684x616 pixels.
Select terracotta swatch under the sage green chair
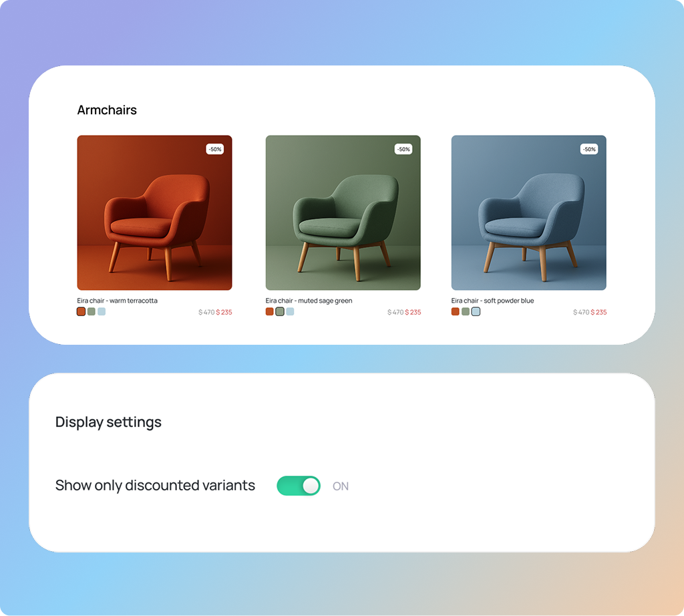point(270,311)
